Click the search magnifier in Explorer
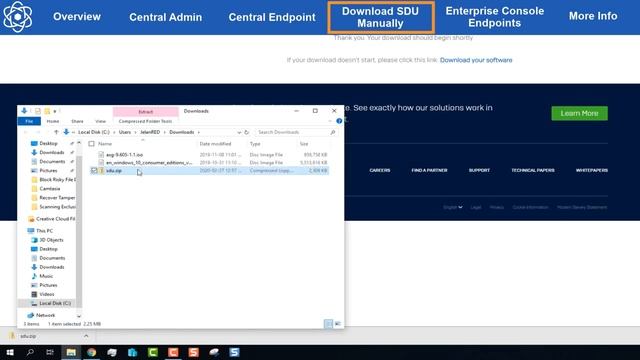 (x=333, y=132)
